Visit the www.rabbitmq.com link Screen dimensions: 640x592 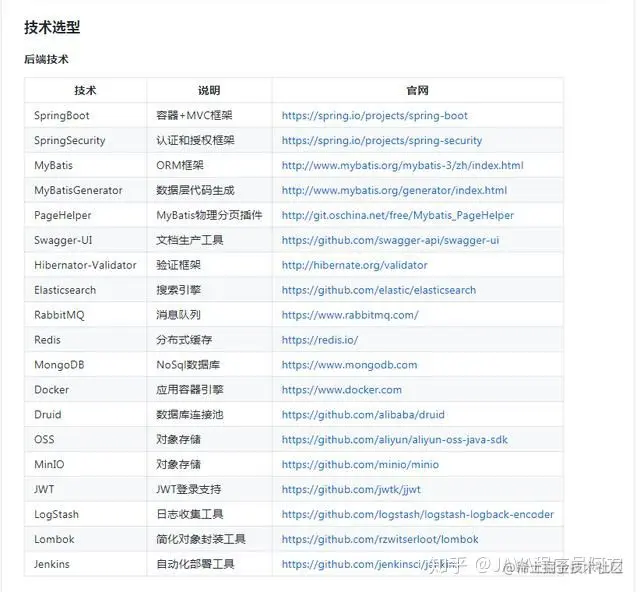click(350, 315)
